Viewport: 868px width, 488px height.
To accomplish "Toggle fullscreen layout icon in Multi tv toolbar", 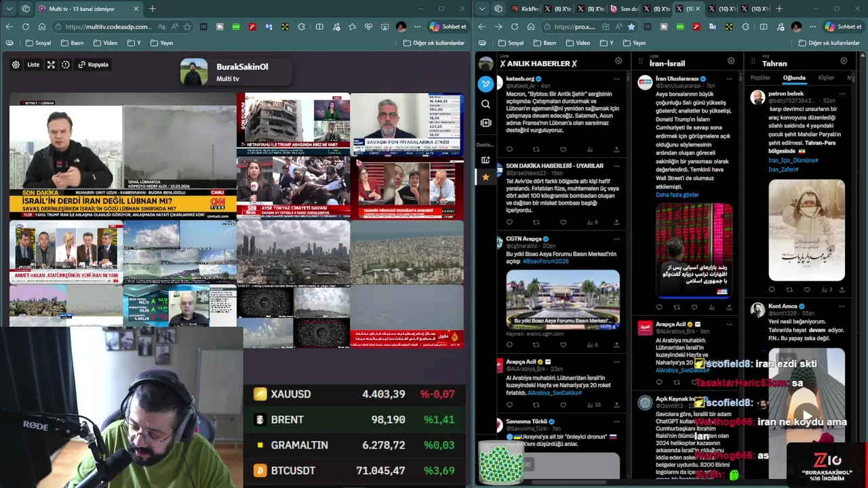I will 51,64.
